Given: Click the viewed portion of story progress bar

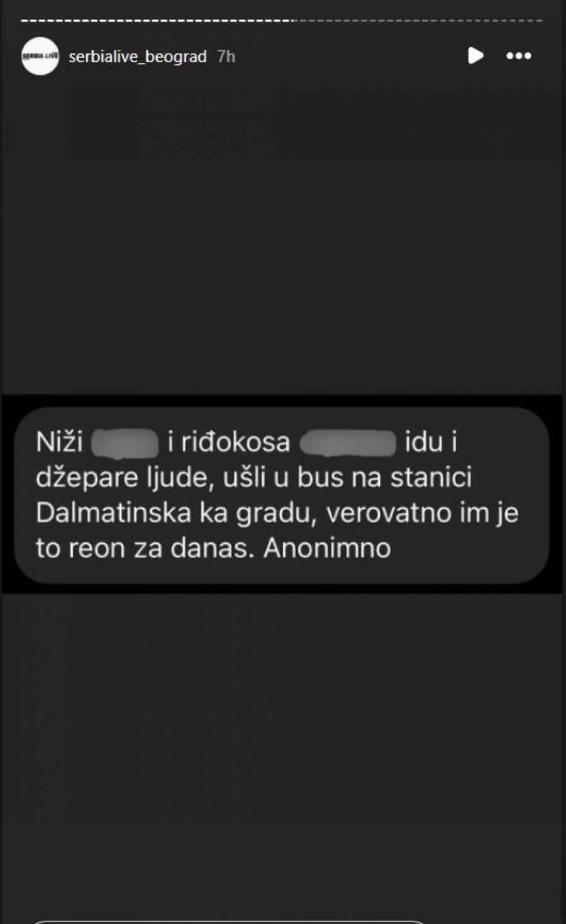Looking at the screenshot, I should (x=157, y=21).
